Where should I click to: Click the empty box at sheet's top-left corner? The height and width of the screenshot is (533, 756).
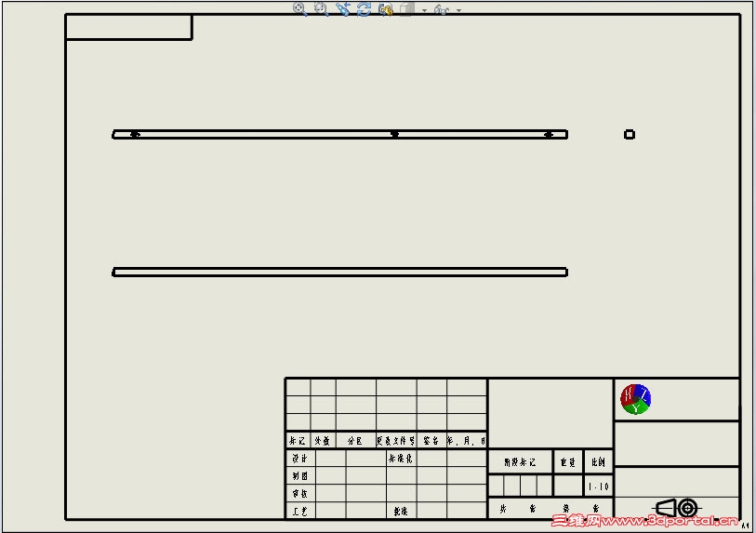point(128,27)
